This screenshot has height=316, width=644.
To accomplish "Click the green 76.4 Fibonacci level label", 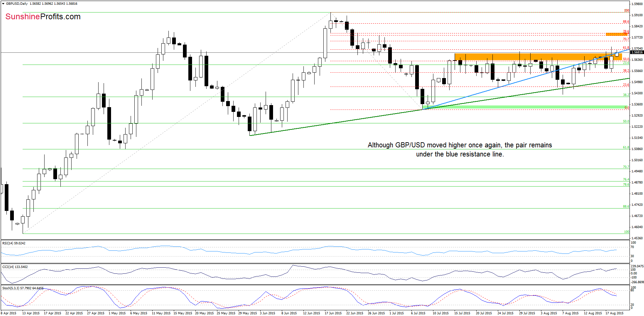I will pos(626,179).
